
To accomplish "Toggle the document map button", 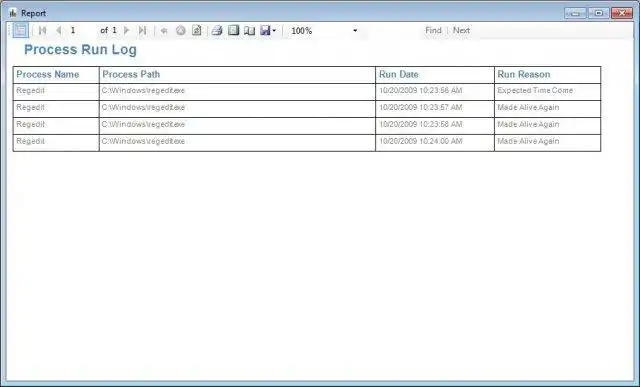I will pos(20,30).
